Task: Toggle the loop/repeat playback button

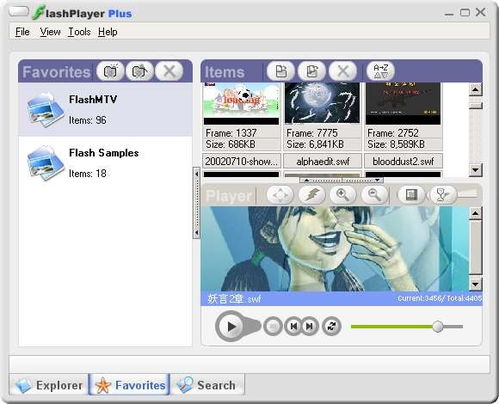Action: coord(332,326)
